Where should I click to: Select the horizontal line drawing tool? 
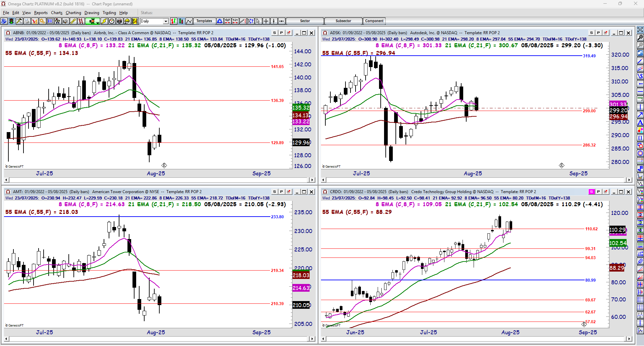click(640, 92)
